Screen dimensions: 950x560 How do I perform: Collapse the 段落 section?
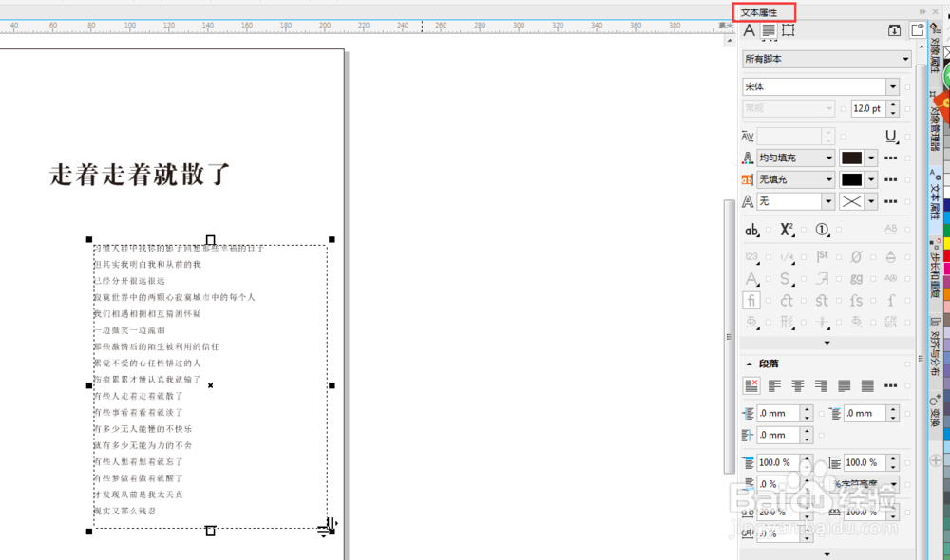click(749, 364)
